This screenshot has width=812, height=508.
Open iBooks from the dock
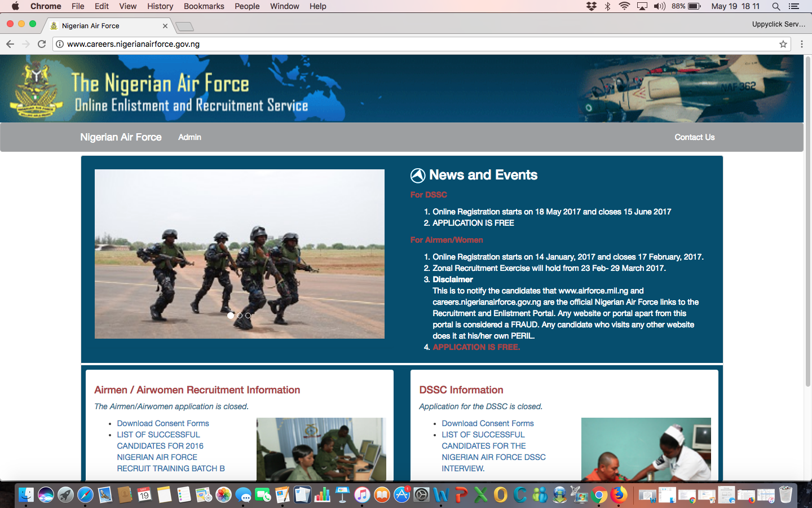(x=382, y=495)
